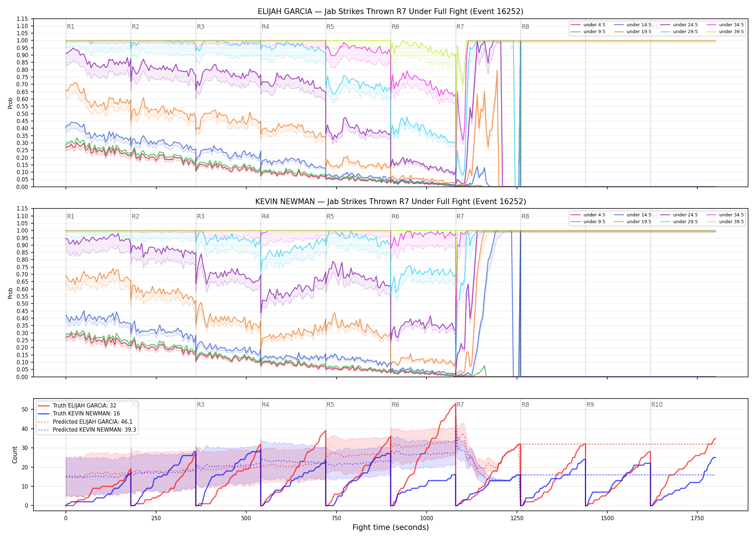
Task: Click 'Truth KEVIN NEWMAN: 16' legend entry
Action: point(79,414)
